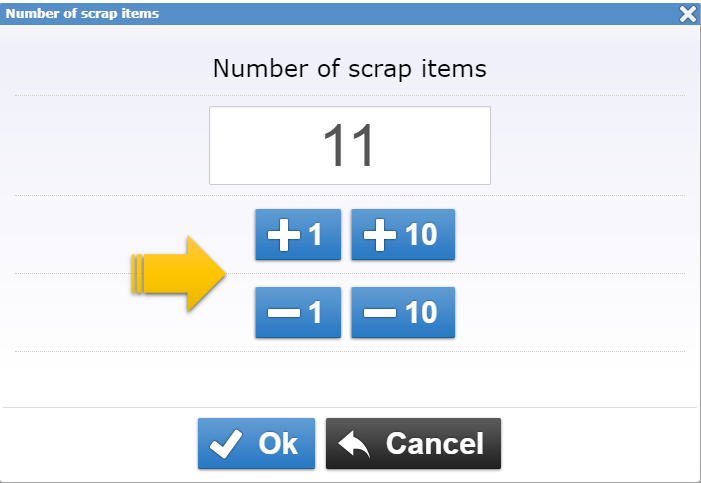701x483 pixels.
Task: Click the minus icon on the -1 button
Action: [x=287, y=313]
